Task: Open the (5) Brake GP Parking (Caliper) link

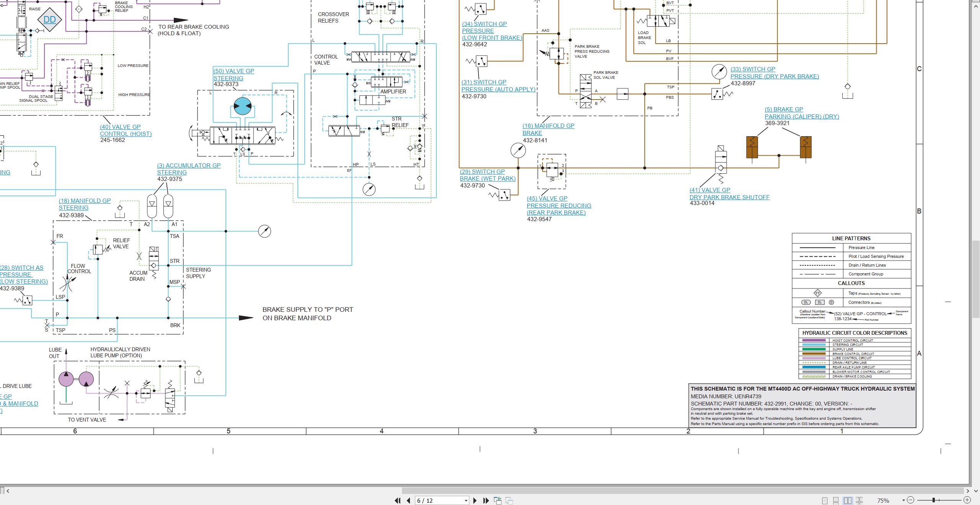Action: [802, 113]
